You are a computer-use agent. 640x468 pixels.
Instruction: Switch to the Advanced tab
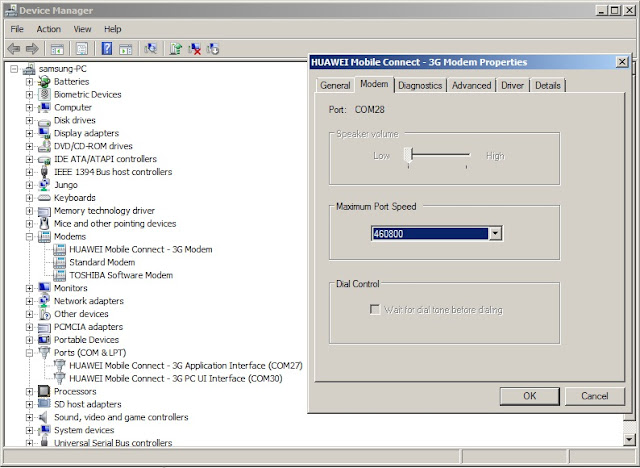(x=471, y=85)
